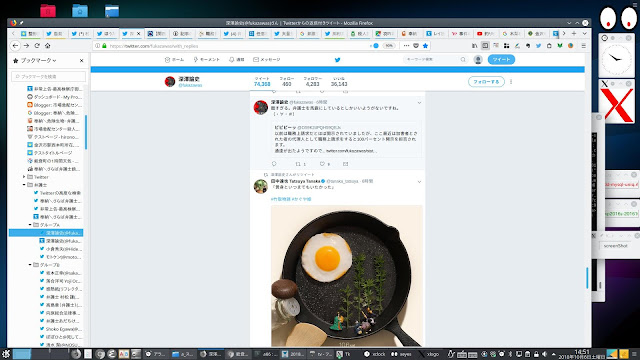Open the following count 460
The width and height of the screenshot is (640, 360).
point(287,82)
